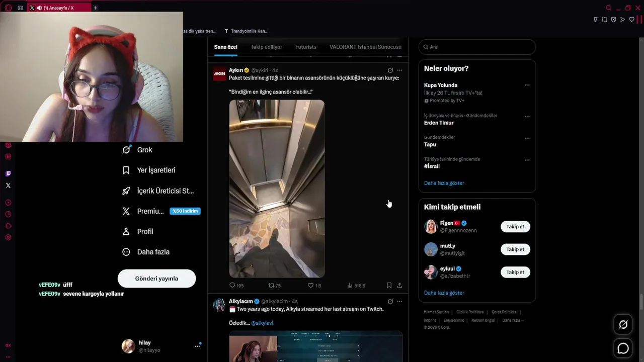Open the elevator video in Aykırı post
The width and height of the screenshot is (644, 362).
point(277,189)
